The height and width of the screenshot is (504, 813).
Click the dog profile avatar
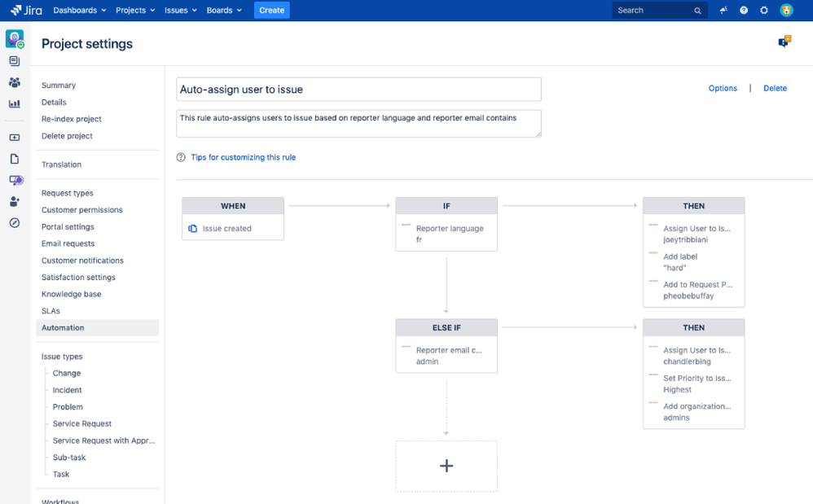pyautogui.click(x=787, y=11)
